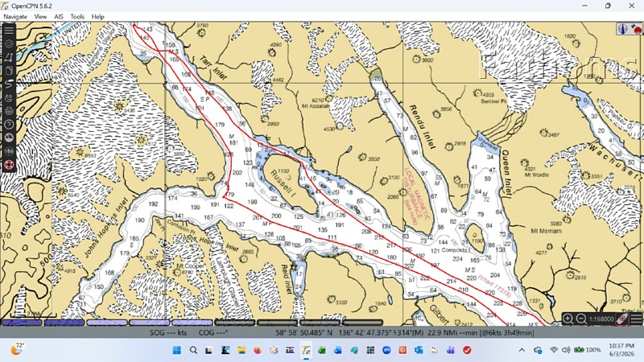Open taskbar Search magnifier
This screenshot has height=362, width=644.
coord(193,350)
